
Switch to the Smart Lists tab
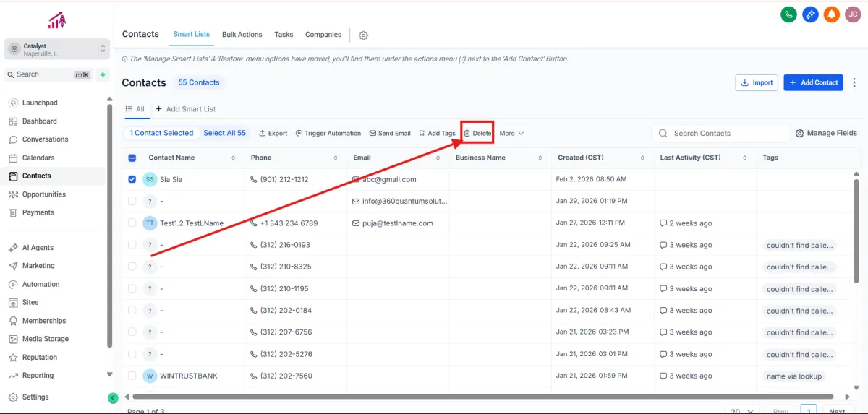click(192, 34)
